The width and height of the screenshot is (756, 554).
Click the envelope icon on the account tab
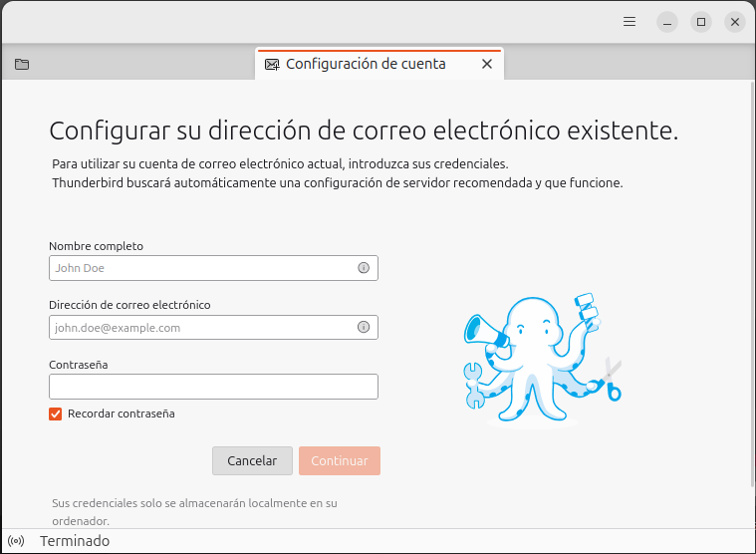272,65
